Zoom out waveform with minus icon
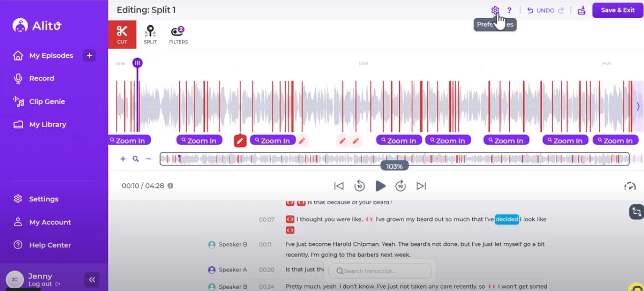This screenshot has height=291, width=644. (x=148, y=159)
